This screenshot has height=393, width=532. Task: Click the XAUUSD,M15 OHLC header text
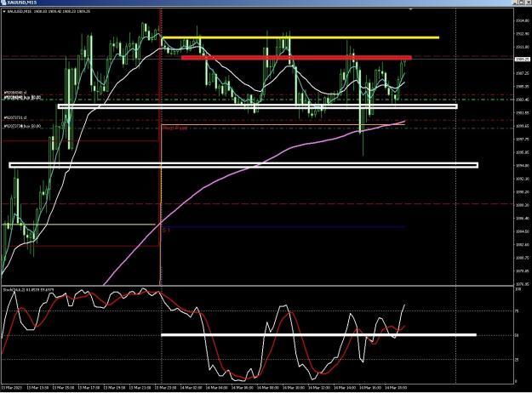click(x=49, y=11)
